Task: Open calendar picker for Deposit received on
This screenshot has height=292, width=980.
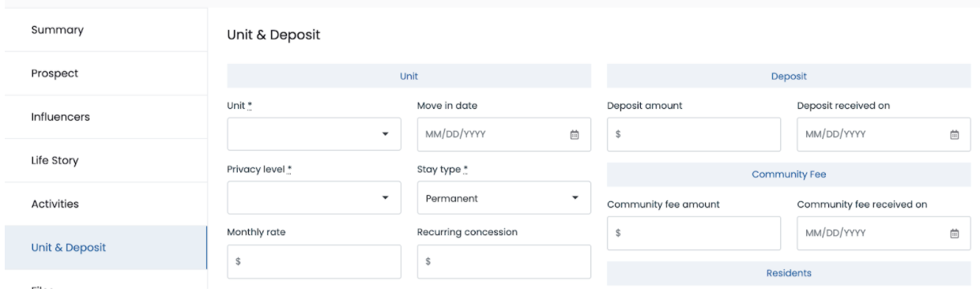Action: 954,134
